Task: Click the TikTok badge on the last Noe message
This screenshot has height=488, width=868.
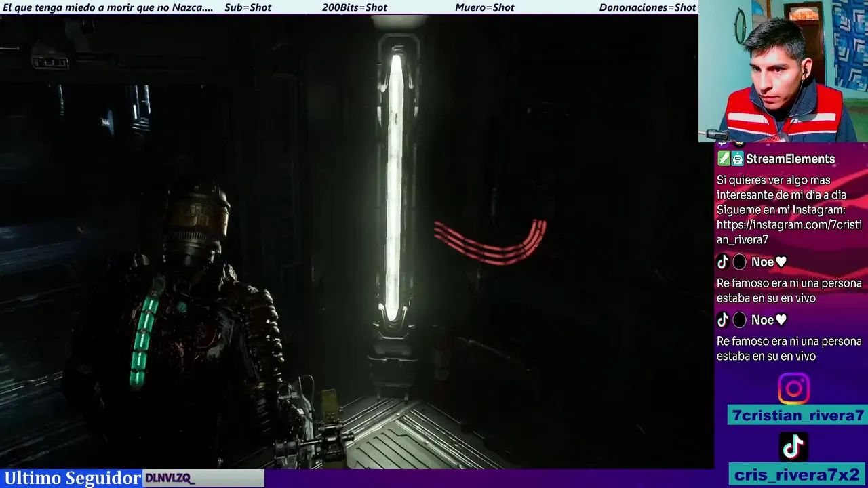Action: 723,320
